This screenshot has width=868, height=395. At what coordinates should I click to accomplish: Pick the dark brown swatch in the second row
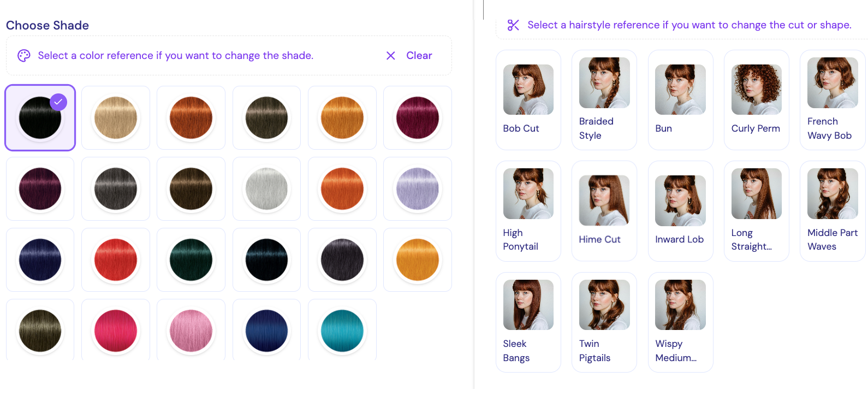click(191, 188)
